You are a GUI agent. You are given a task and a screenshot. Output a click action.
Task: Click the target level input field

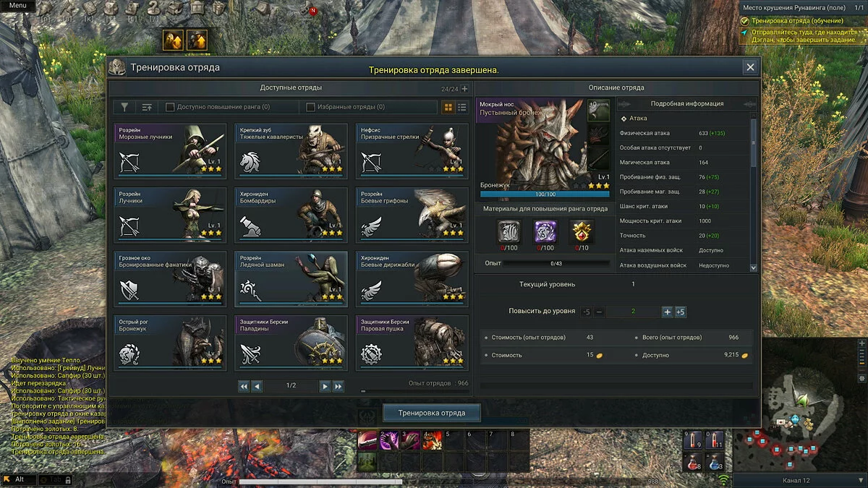[x=634, y=312]
